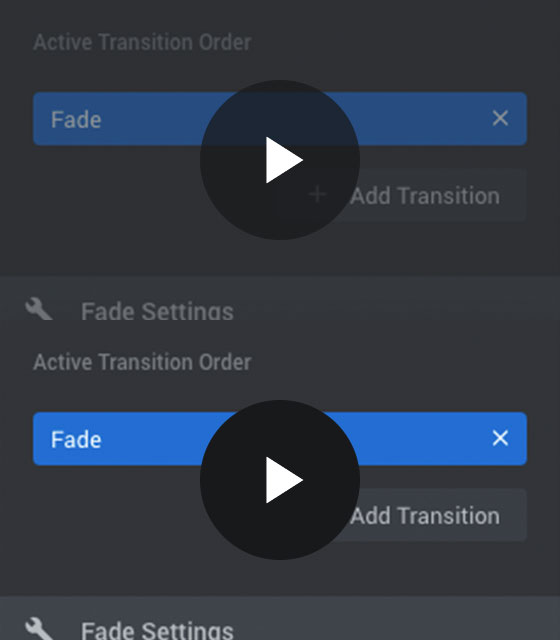Image resolution: width=560 pixels, height=640 pixels.
Task: Click the dimmed Active Transition Order label
Action: (142, 42)
